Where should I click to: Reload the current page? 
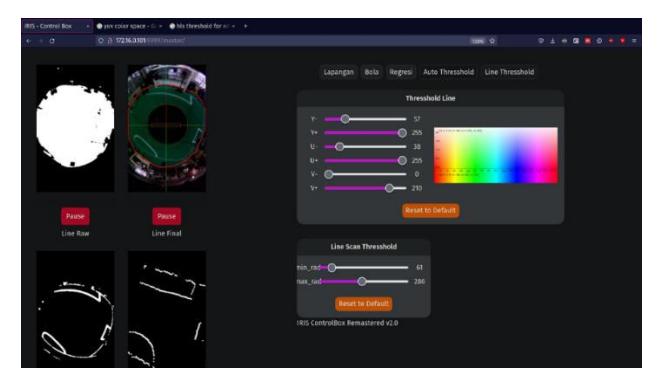tap(52, 41)
